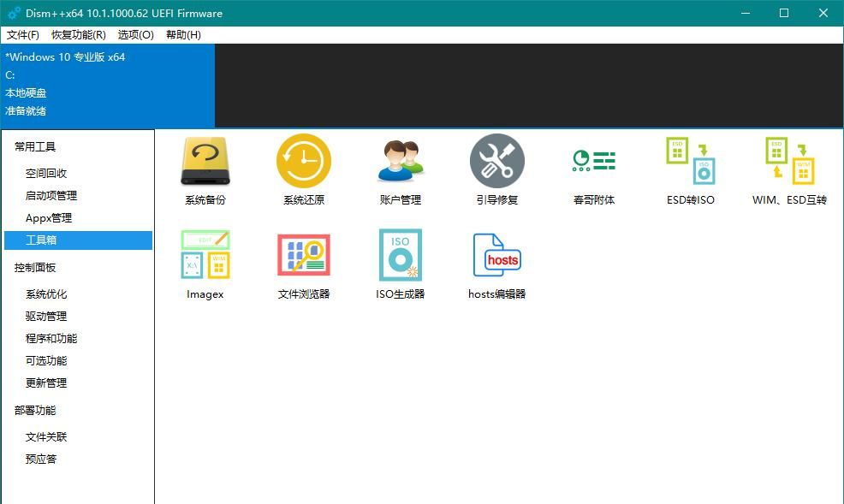Launch the hosts编辑器 editor icon
Screen dimensions: 844x504
pyautogui.click(x=496, y=255)
